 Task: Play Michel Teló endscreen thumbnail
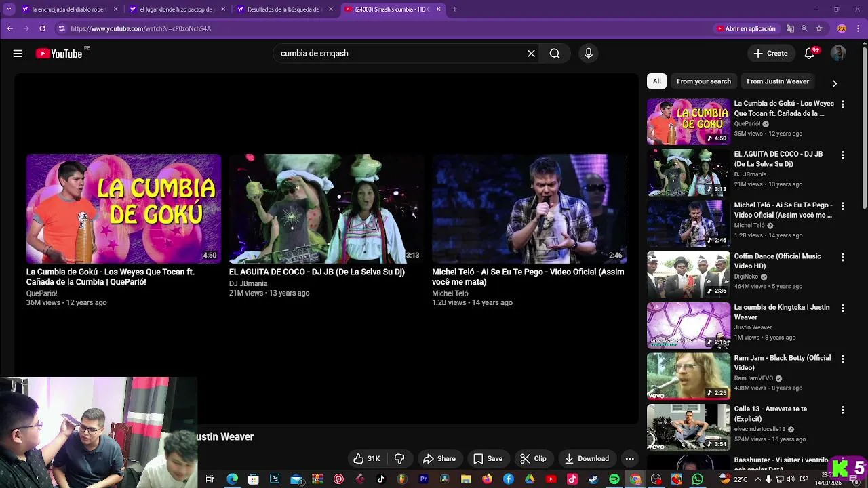pyautogui.click(x=530, y=209)
